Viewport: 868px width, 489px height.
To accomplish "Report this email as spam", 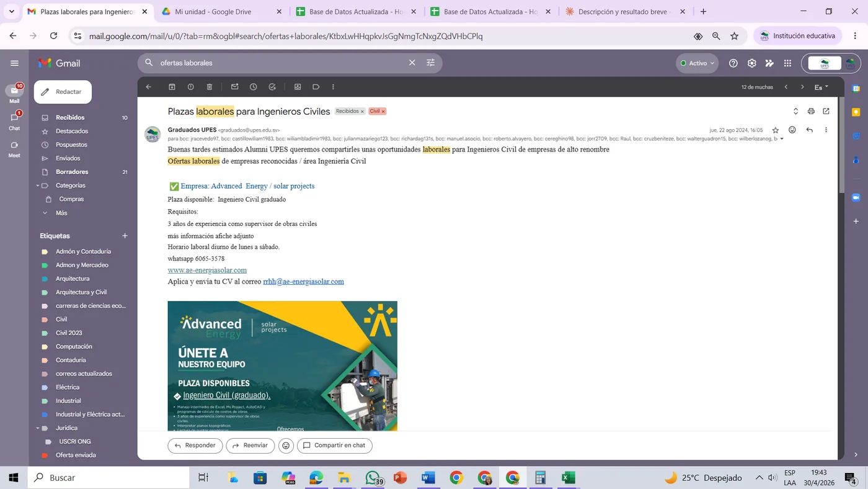I will (191, 87).
